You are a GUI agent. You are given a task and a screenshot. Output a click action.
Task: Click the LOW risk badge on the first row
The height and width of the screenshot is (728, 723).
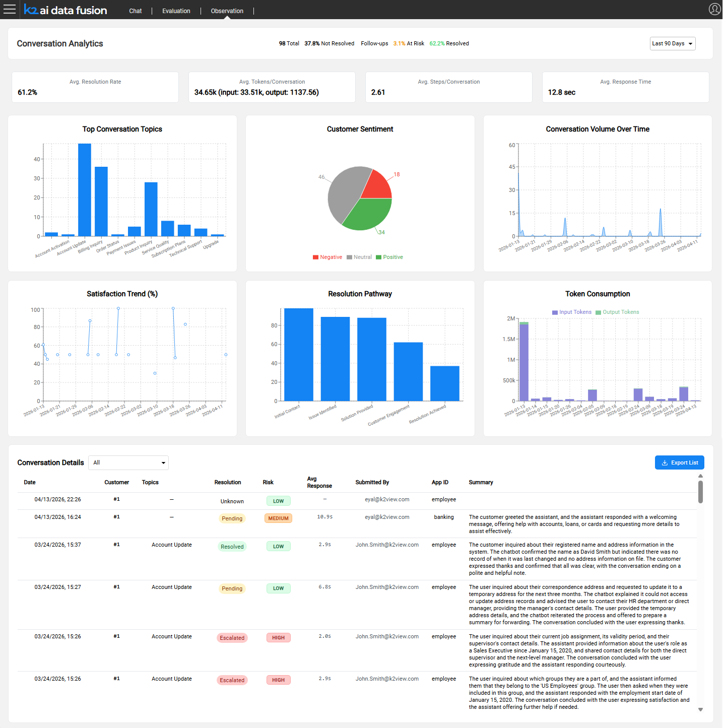278,501
